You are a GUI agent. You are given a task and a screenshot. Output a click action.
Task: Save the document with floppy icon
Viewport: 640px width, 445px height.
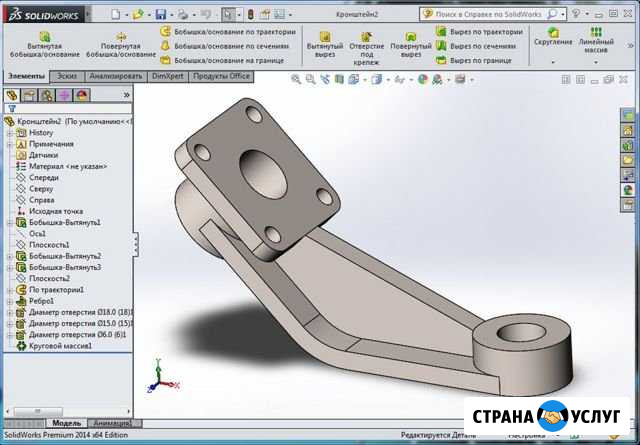(x=161, y=15)
